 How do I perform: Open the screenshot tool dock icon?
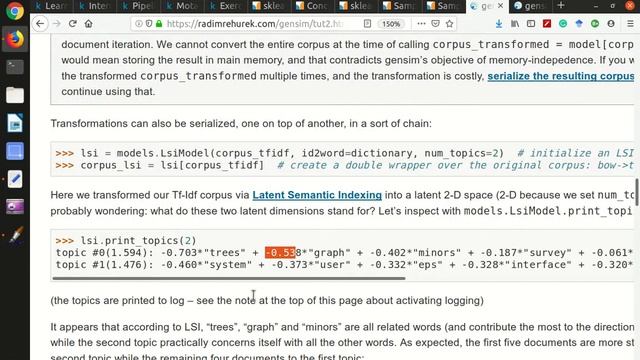15,151
